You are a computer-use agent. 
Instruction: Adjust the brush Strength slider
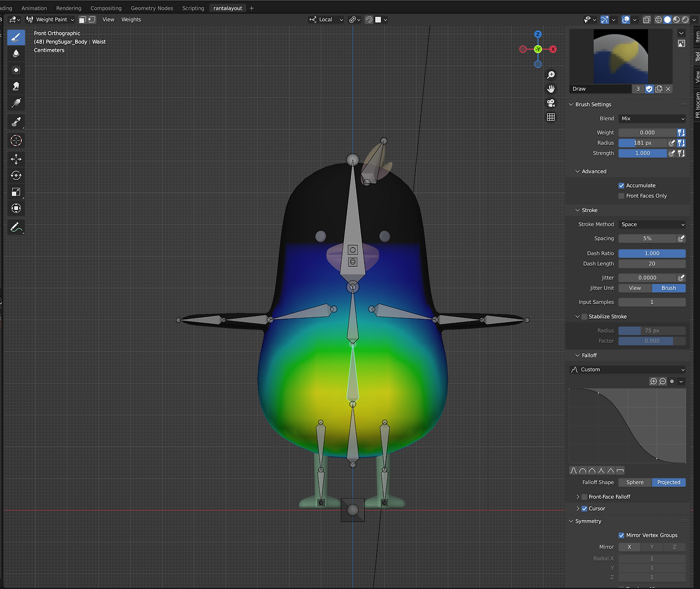click(x=643, y=154)
